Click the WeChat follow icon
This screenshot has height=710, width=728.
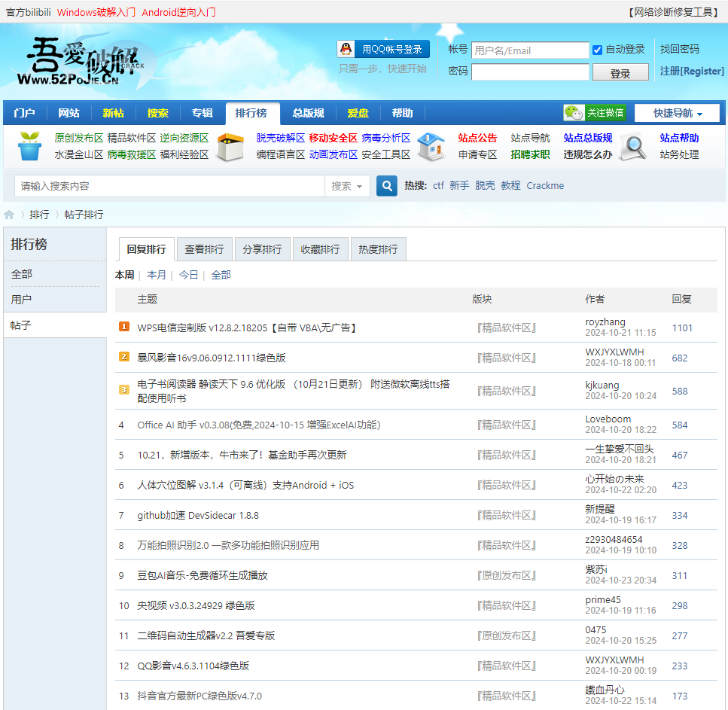pos(574,113)
